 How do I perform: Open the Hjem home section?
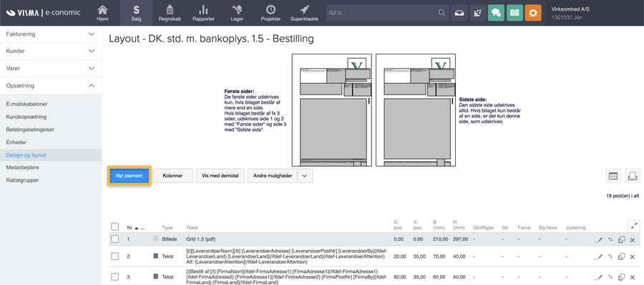click(x=102, y=13)
